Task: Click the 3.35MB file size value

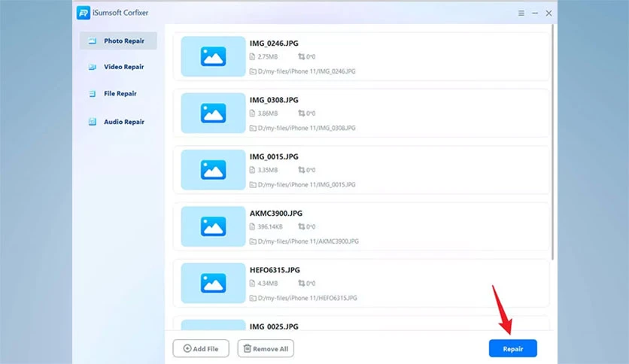Action: tap(268, 170)
